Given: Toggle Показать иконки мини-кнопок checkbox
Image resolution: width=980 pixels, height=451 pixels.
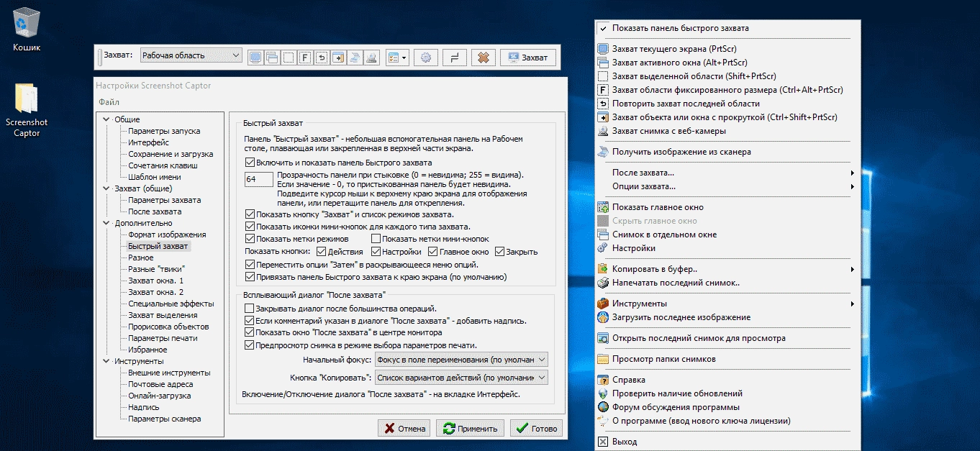Looking at the screenshot, I should click(x=250, y=227).
